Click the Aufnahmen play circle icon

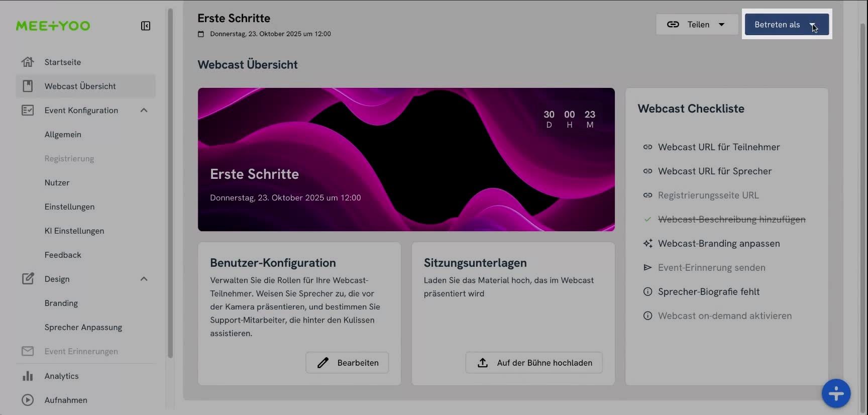click(x=28, y=400)
